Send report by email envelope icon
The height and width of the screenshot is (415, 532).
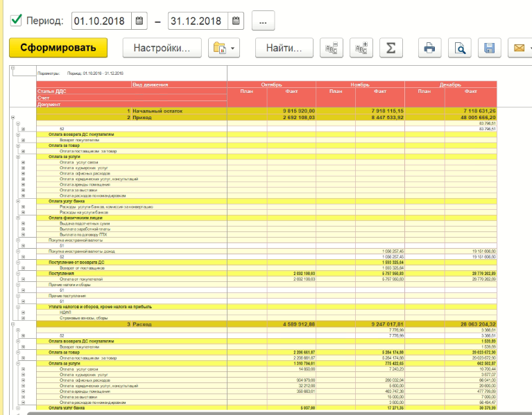tap(518, 48)
